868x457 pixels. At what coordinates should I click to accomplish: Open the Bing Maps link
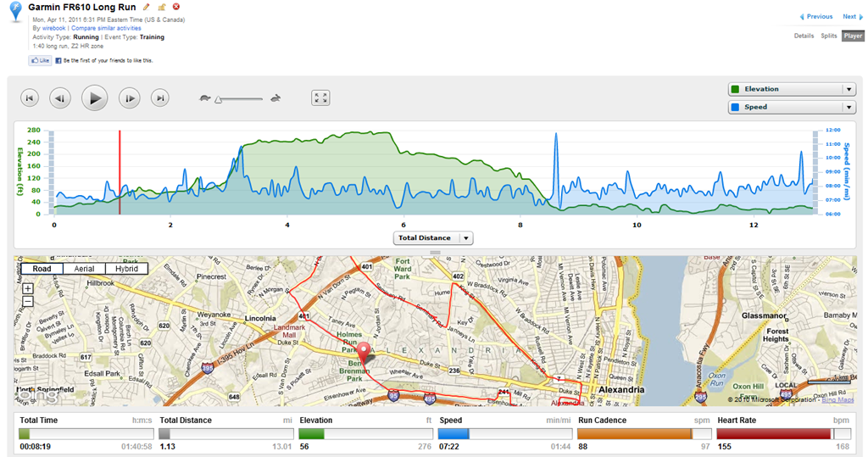[837, 400]
